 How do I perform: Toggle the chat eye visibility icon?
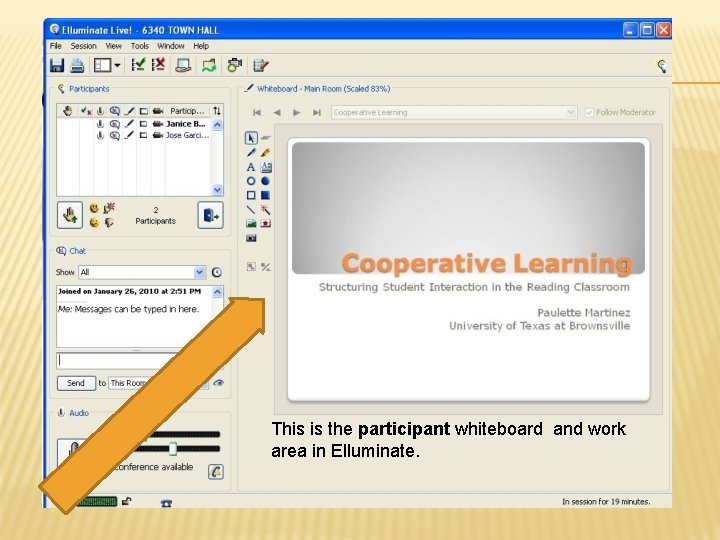[219, 383]
